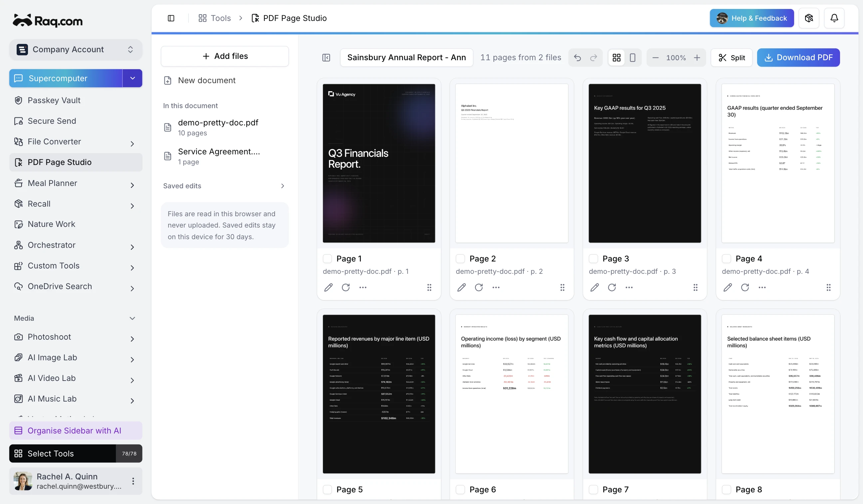Open Select Tools 78/78
Image resolution: width=863 pixels, height=504 pixels.
tap(76, 453)
